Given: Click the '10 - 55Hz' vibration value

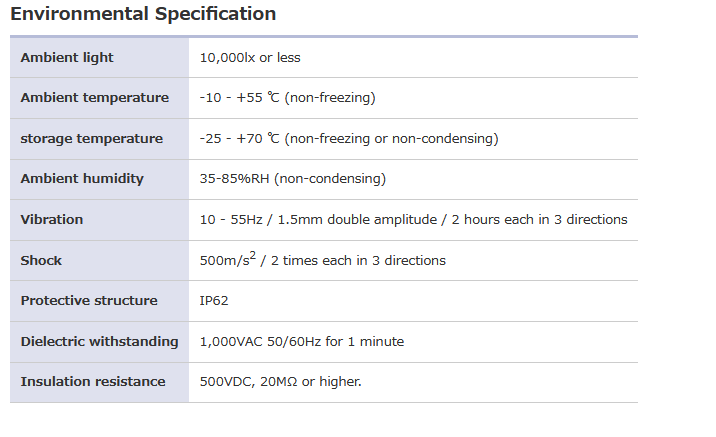Looking at the screenshot, I should point(232,220).
